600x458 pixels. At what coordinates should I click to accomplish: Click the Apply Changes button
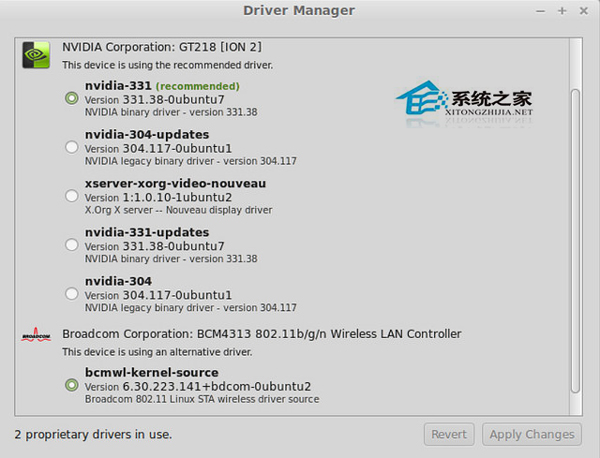(532, 434)
